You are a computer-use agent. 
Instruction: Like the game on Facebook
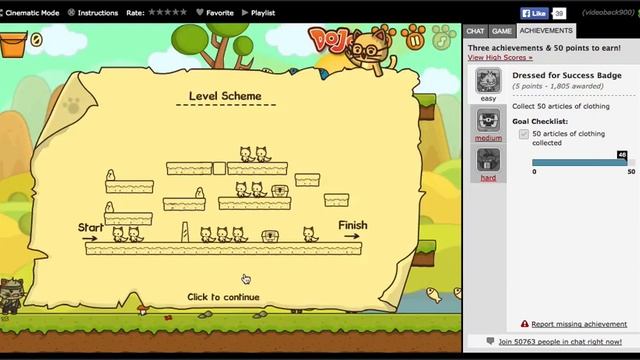tap(534, 13)
